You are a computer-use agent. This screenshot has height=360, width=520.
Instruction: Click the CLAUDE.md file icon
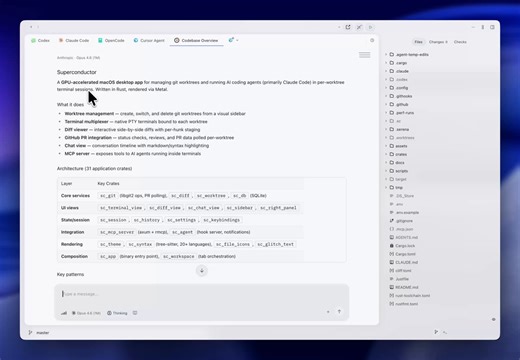click(392, 262)
